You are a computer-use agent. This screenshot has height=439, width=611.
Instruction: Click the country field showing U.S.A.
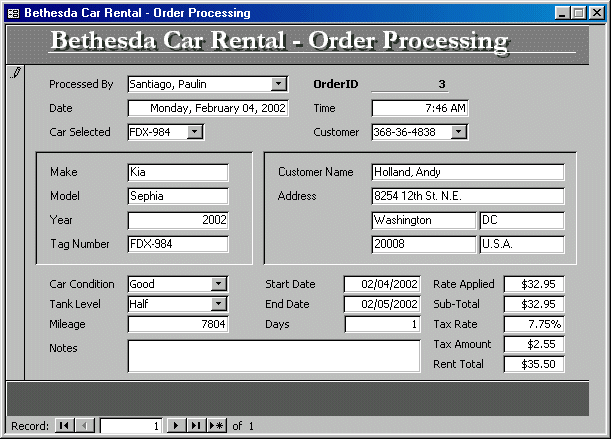pos(522,244)
